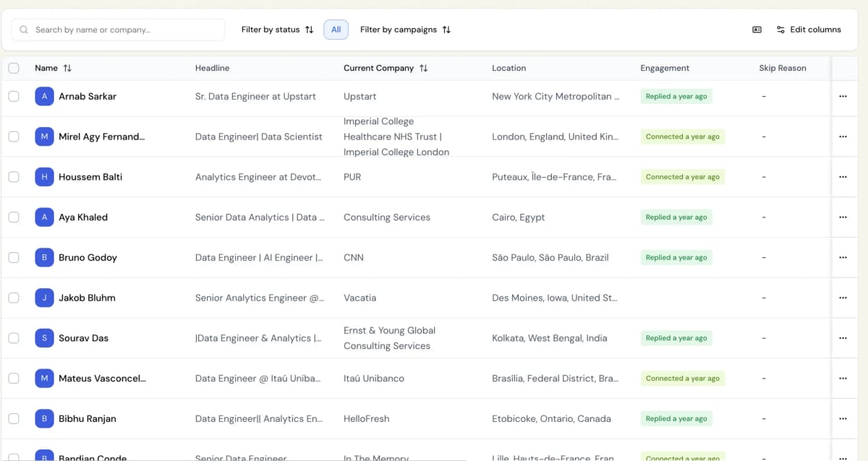This screenshot has height=461, width=868.
Task: Click the PUR company cell
Action: click(352, 177)
